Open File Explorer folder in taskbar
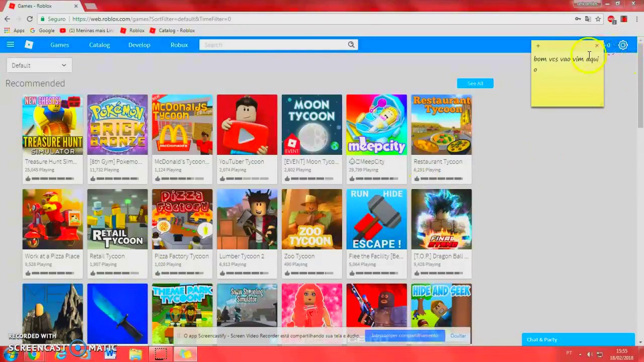 point(135,354)
